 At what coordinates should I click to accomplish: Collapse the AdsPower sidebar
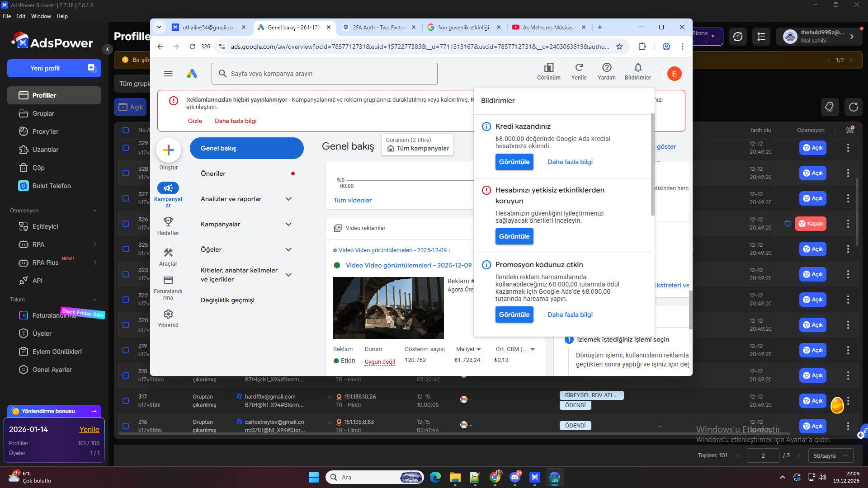point(108,49)
